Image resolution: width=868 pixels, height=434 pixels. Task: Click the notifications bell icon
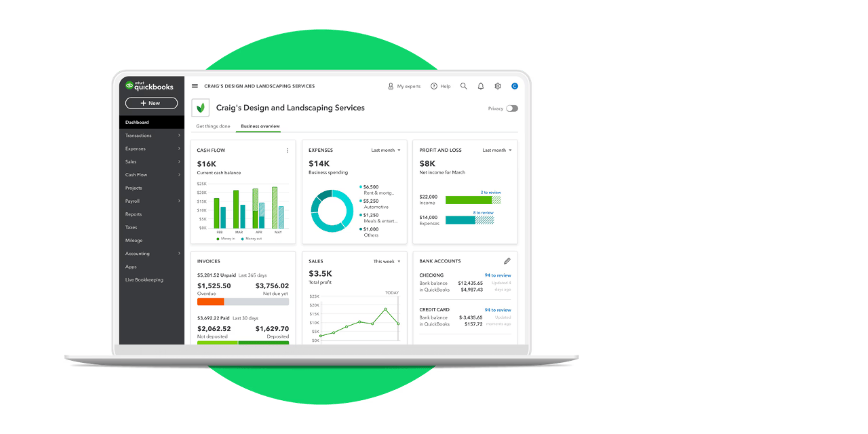click(x=480, y=86)
